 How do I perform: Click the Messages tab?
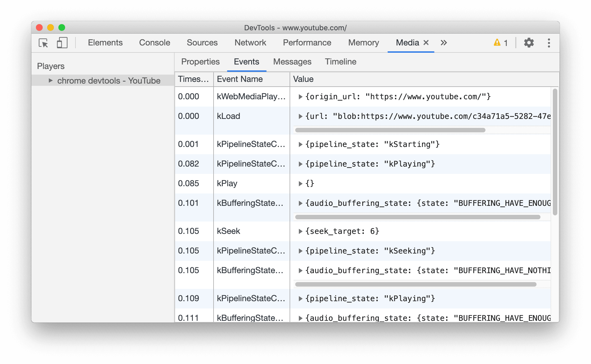[292, 61]
